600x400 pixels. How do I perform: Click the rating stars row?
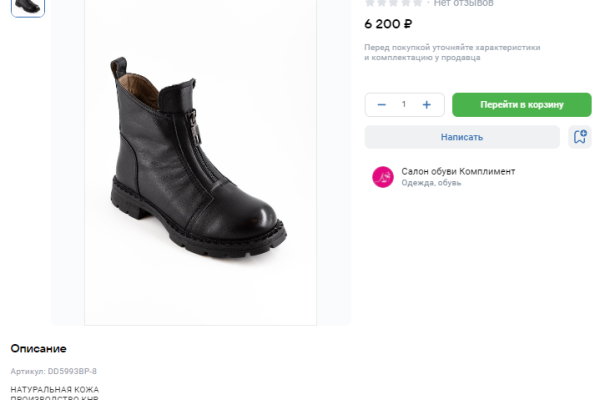(394, 3)
